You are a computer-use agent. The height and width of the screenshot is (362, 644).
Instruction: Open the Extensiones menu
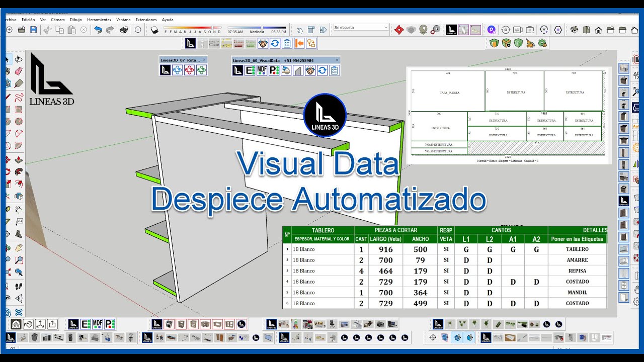146,20
